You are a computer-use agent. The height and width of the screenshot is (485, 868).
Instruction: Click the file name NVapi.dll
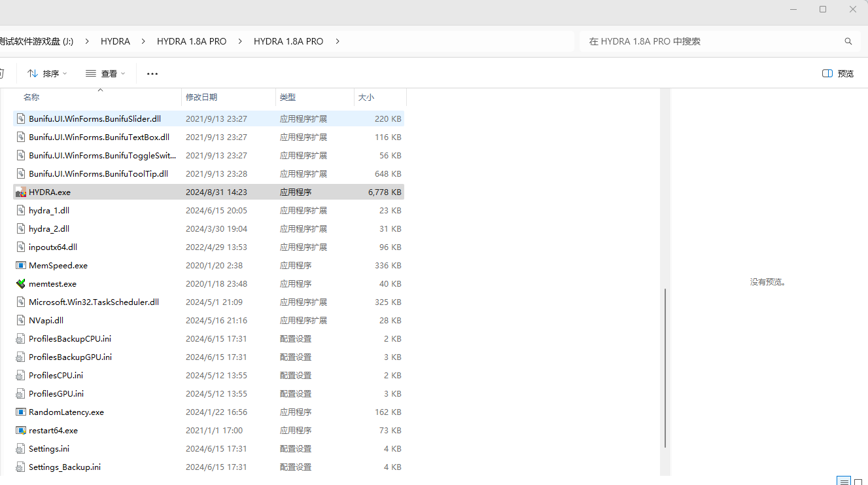tap(46, 321)
